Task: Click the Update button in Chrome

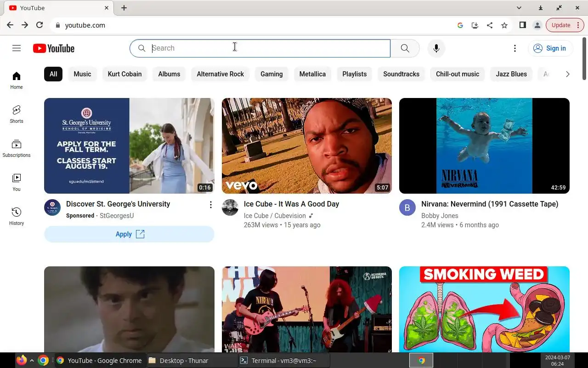Action: pyautogui.click(x=565, y=25)
